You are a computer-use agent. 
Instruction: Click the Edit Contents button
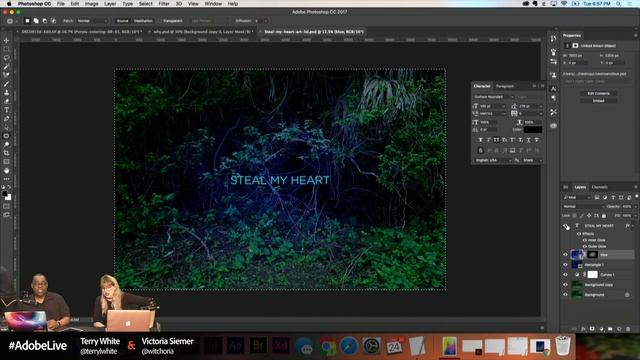pos(598,93)
